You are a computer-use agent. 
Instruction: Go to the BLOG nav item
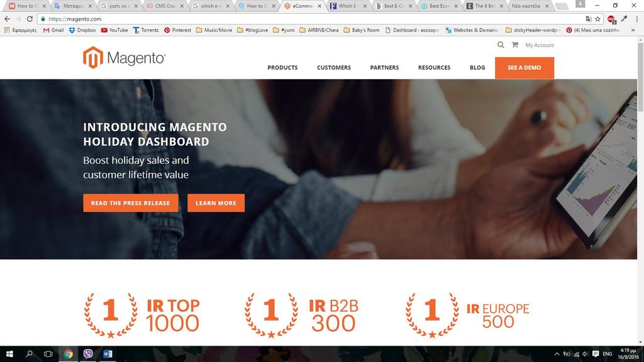coord(477,67)
